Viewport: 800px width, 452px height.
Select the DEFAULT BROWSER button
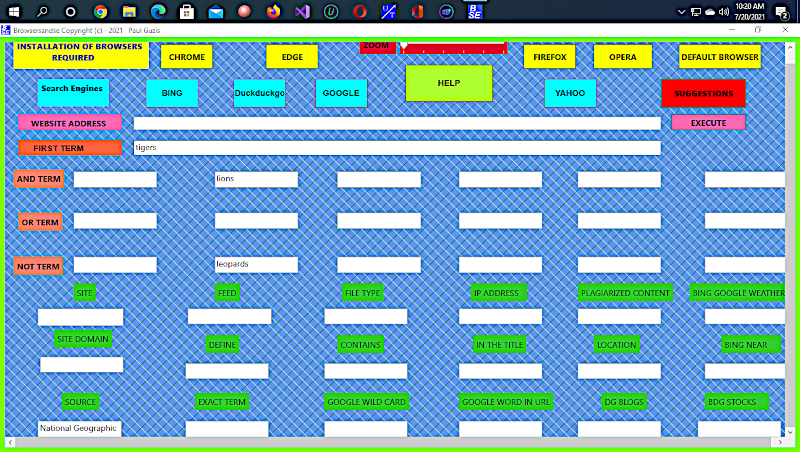tap(720, 57)
